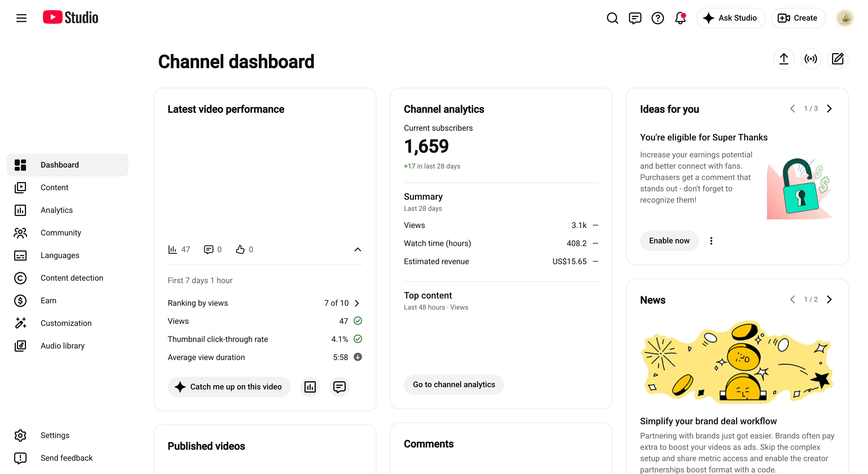Open account avatar in top right
This screenshot has width=868, height=474.
(x=844, y=18)
